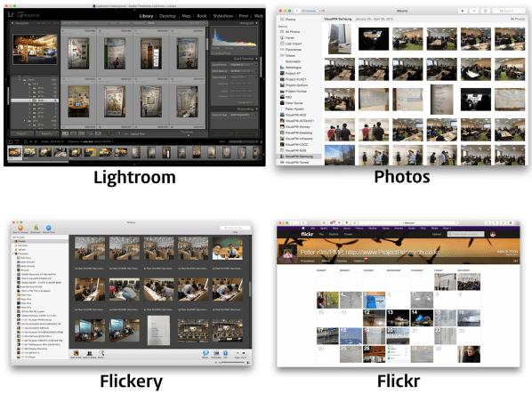Select the first filmstrip thumbnail in Lightroom
This screenshot has width=532, height=394.
[x=14, y=152]
